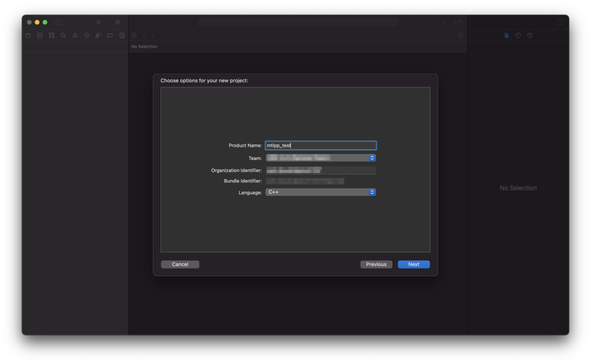Click the activity status bar in toolbar
The height and width of the screenshot is (364, 591).
(298, 22)
